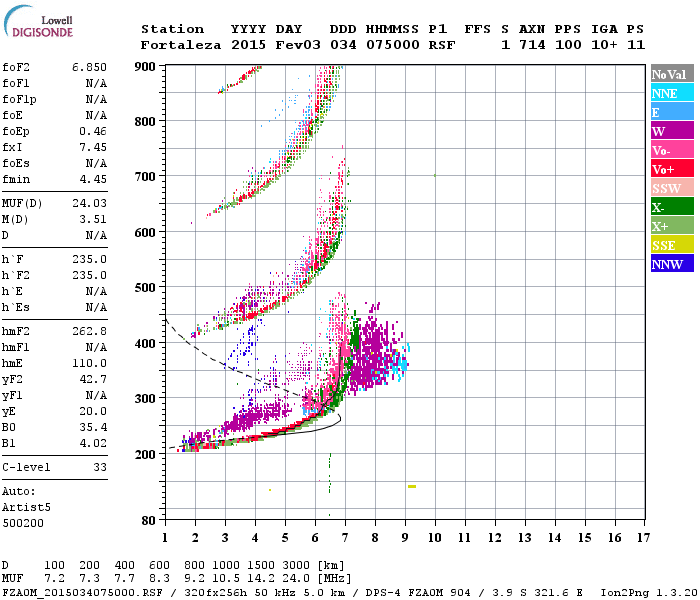This screenshot has height=600, width=700.
Task: Click the E light-blue legend swatch
Action: 672,112
